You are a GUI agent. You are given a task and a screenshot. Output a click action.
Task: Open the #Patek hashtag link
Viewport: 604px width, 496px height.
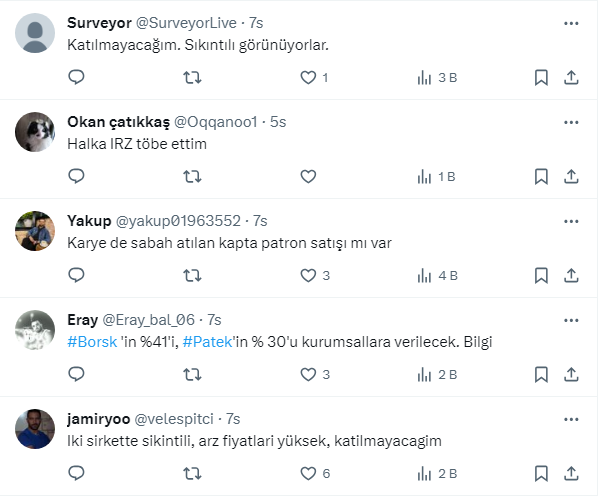pyautogui.click(x=206, y=342)
